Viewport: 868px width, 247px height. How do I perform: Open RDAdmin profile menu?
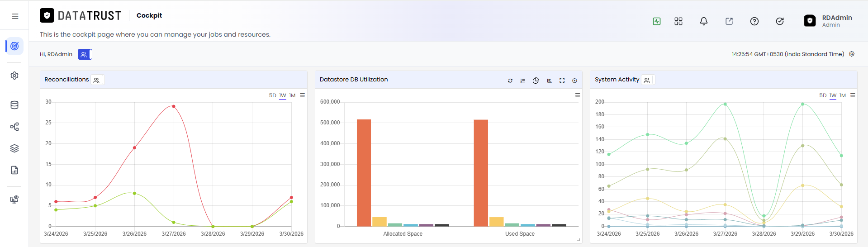click(x=828, y=21)
